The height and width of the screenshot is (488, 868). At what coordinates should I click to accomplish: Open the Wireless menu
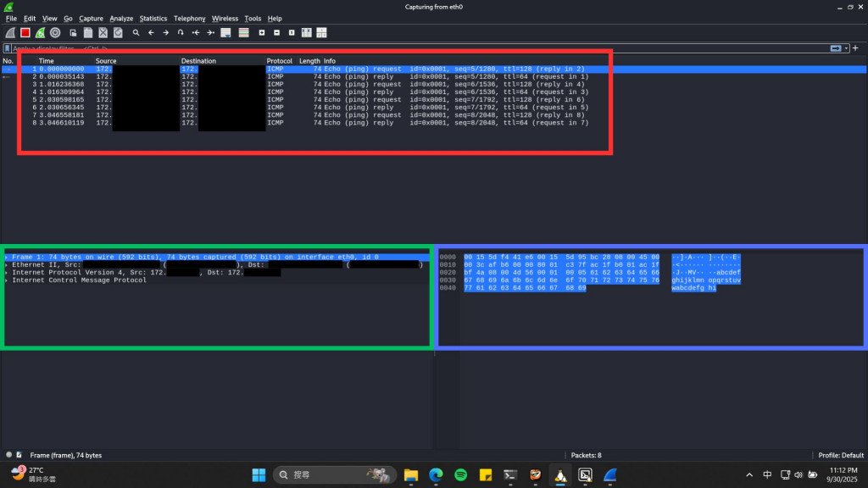[225, 19]
